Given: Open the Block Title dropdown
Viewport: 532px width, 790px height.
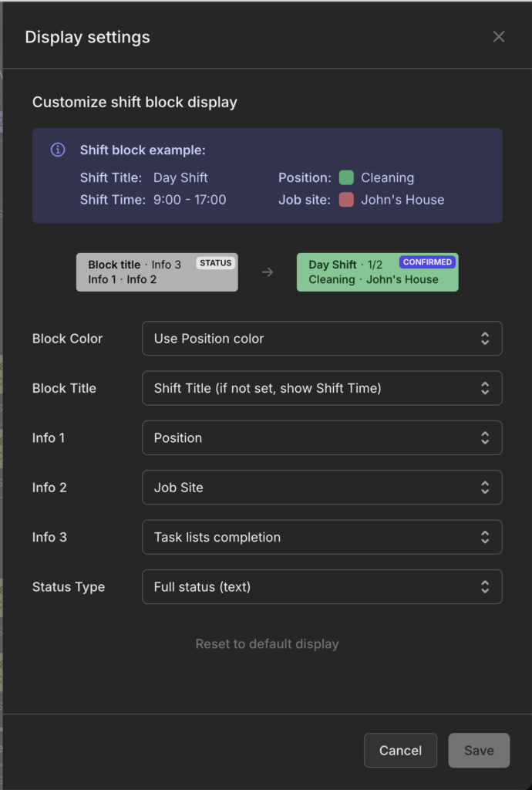Looking at the screenshot, I should pyautogui.click(x=322, y=388).
